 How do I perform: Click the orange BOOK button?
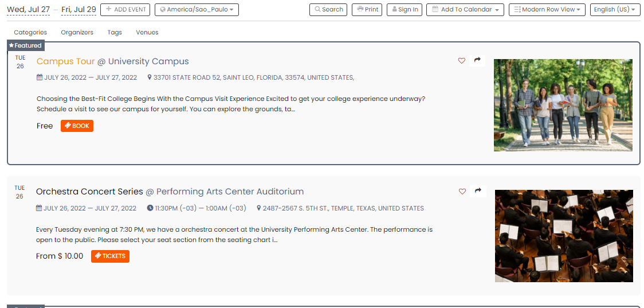pos(77,126)
